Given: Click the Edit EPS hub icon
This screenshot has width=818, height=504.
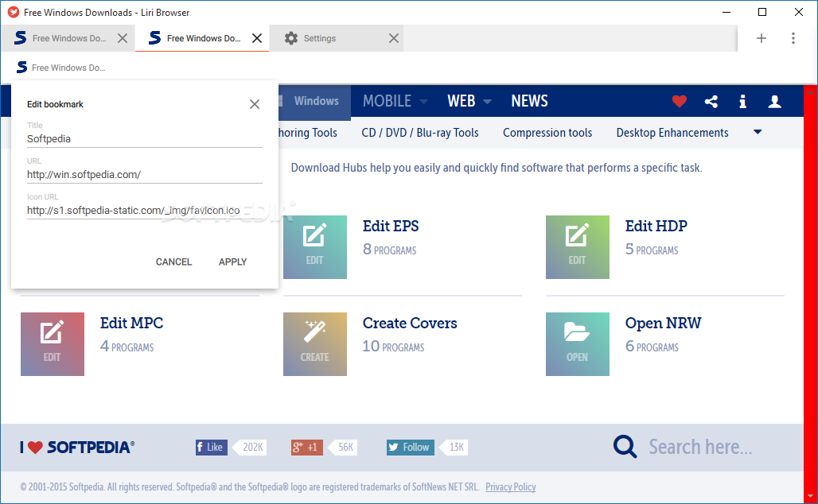Looking at the screenshot, I should [x=315, y=247].
